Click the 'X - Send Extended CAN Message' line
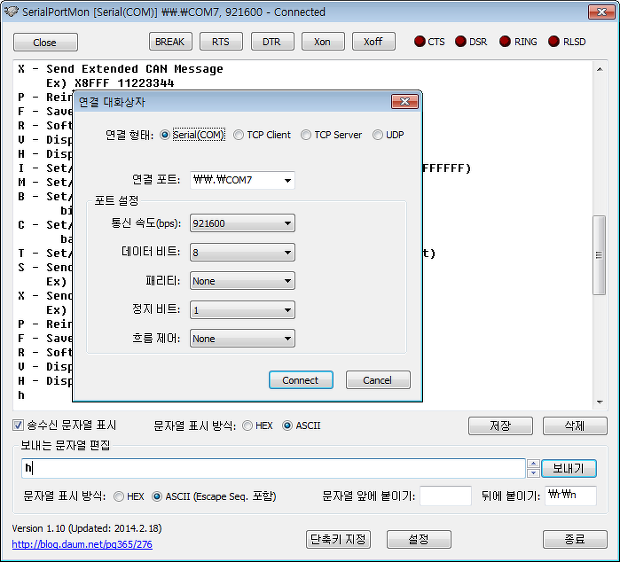The width and height of the screenshot is (620, 562). (121, 69)
